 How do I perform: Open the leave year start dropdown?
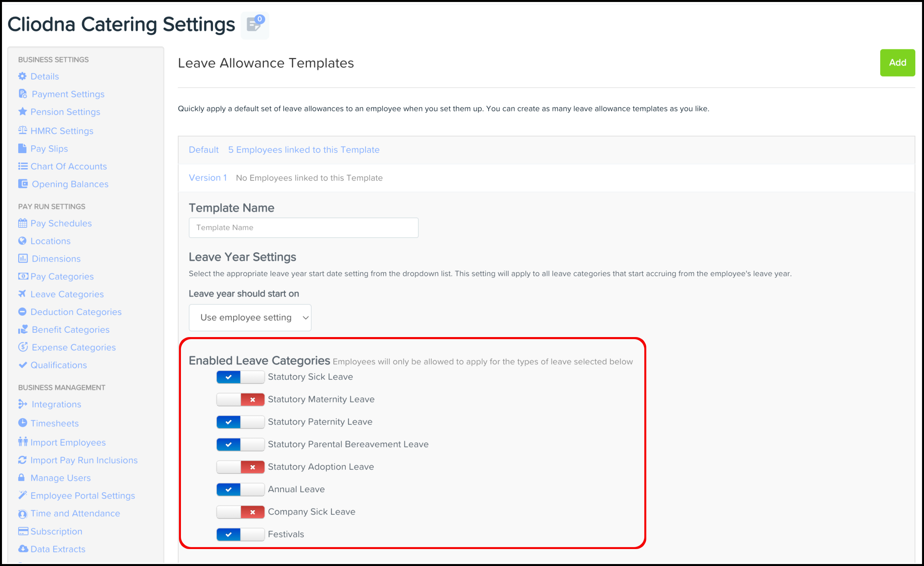250,317
